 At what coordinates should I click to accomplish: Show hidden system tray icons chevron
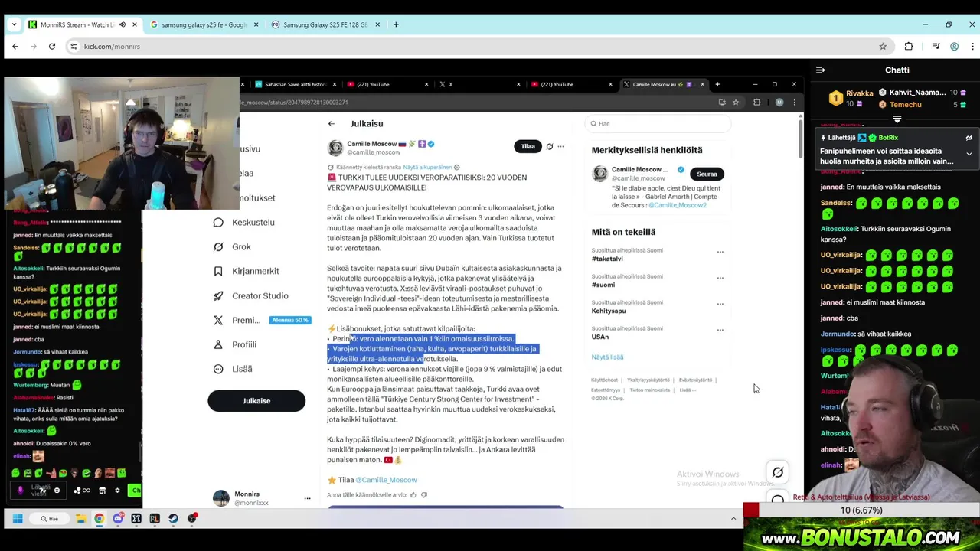(733, 519)
